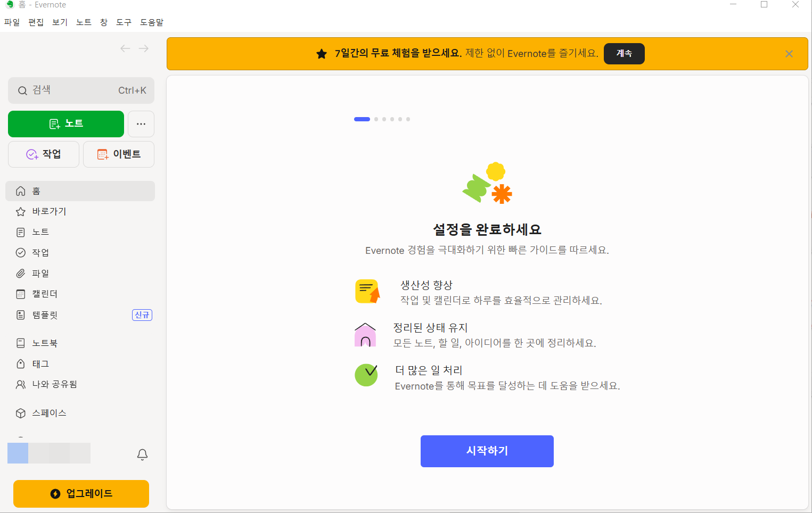
Task: Click the checkmark circle icon beside 작업
Action: click(21, 253)
